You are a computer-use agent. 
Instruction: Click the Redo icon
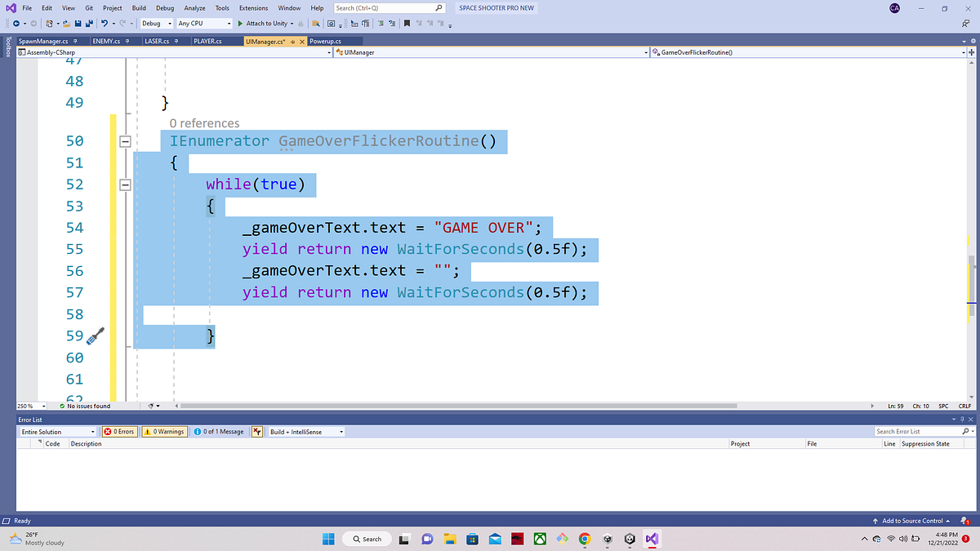pos(121,23)
